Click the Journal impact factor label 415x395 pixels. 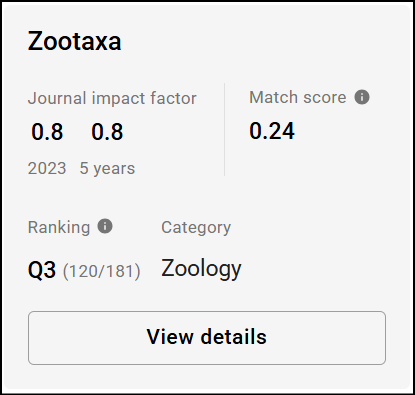click(112, 98)
